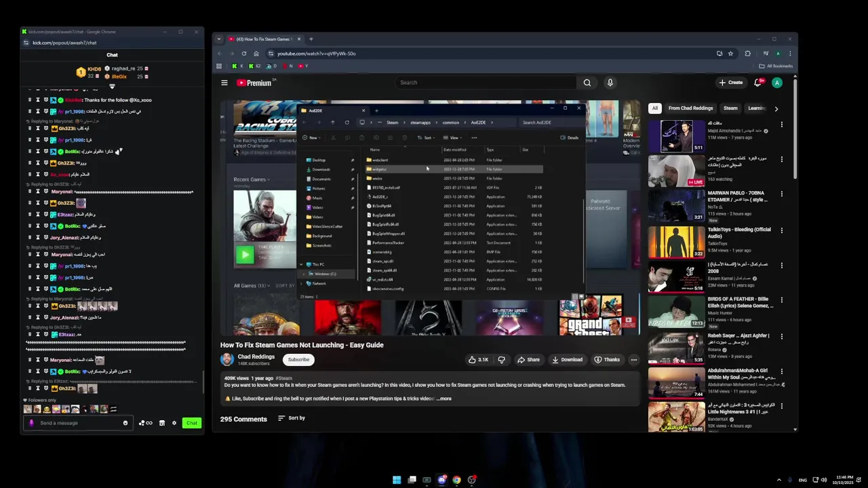Viewport: 868px width, 488px height.
Task: Bookmark this page with the star icon
Action: point(730,54)
